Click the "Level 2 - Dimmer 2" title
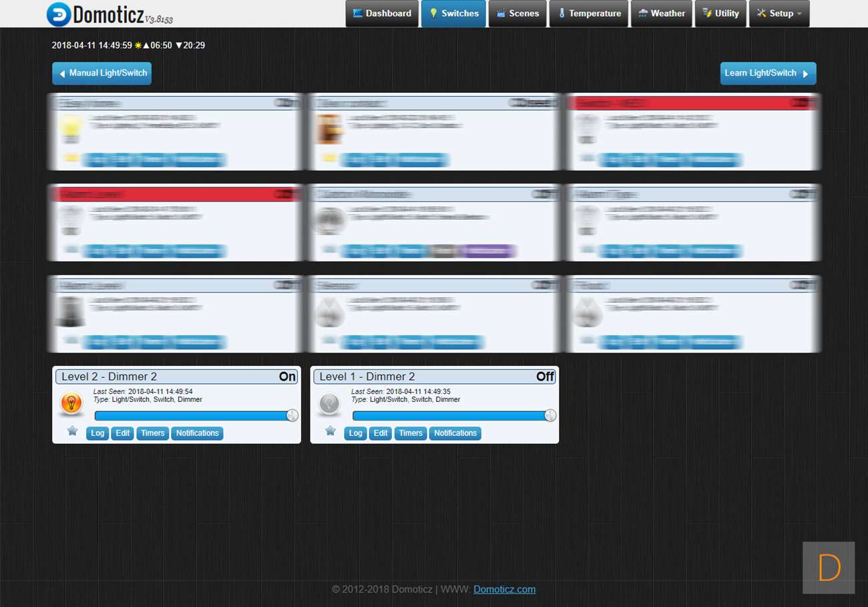The height and width of the screenshot is (607, 868). (x=110, y=377)
